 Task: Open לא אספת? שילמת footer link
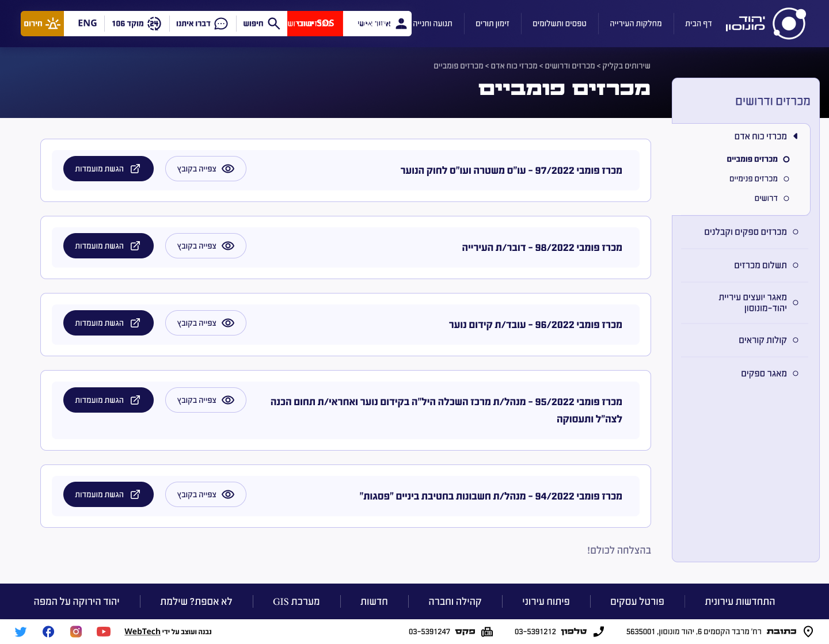pyautogui.click(x=196, y=601)
